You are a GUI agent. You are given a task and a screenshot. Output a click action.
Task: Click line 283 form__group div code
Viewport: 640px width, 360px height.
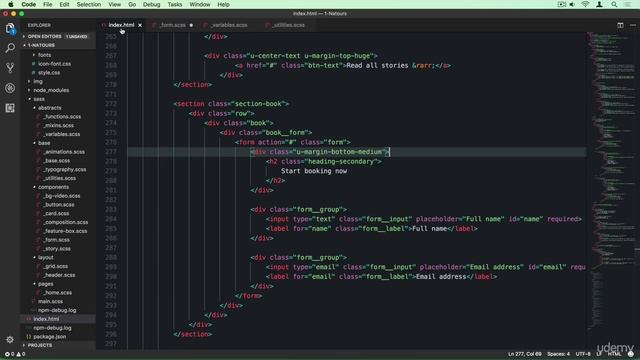pos(299,209)
